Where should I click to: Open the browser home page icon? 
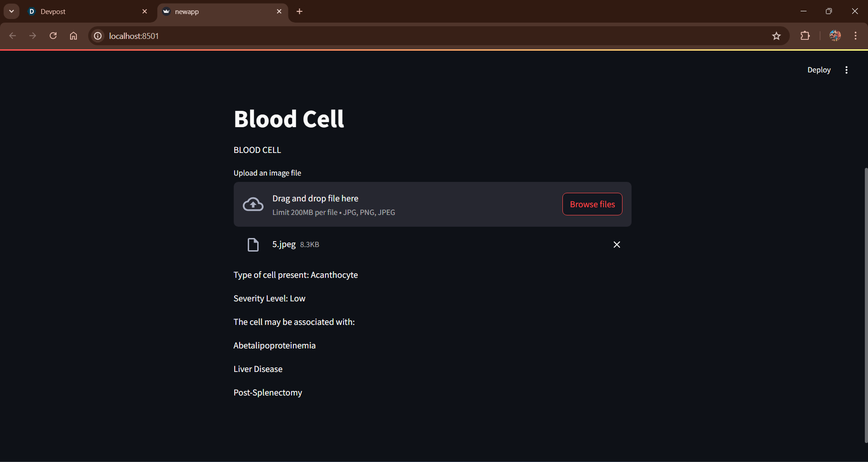point(73,36)
